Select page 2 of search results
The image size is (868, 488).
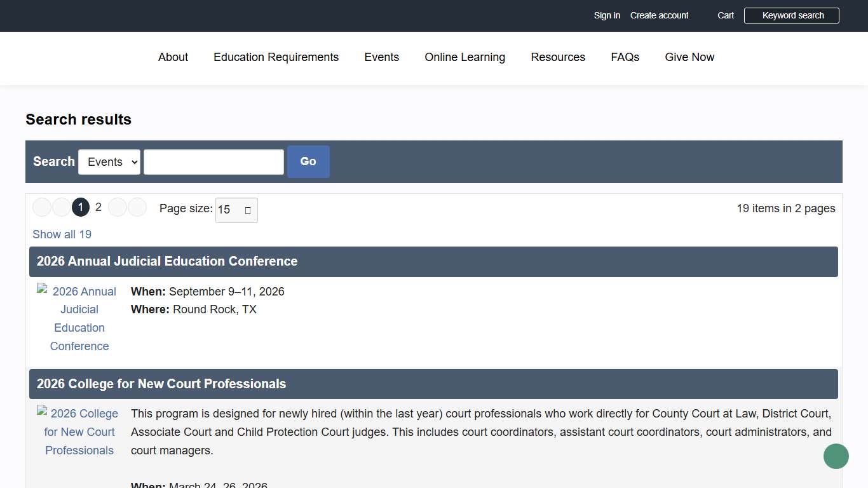click(98, 207)
